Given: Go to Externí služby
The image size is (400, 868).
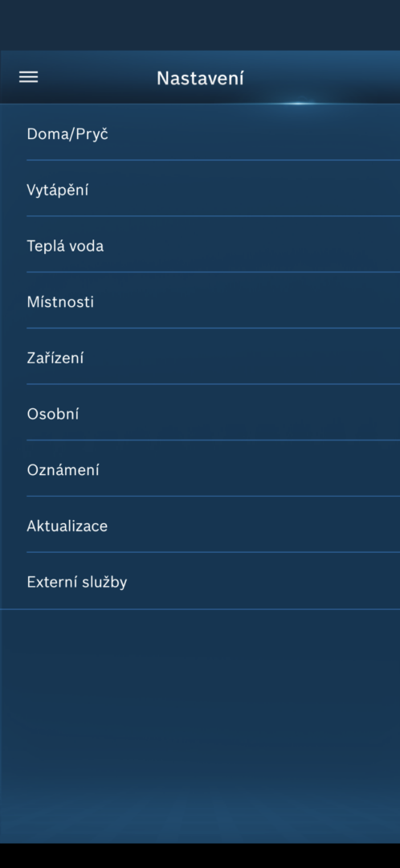Looking at the screenshot, I should click(200, 581).
